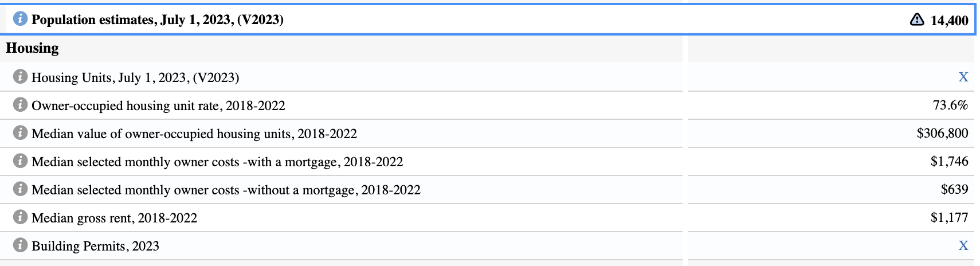
Task: Click the warning triangle beside 14,400
Action: coord(917,20)
